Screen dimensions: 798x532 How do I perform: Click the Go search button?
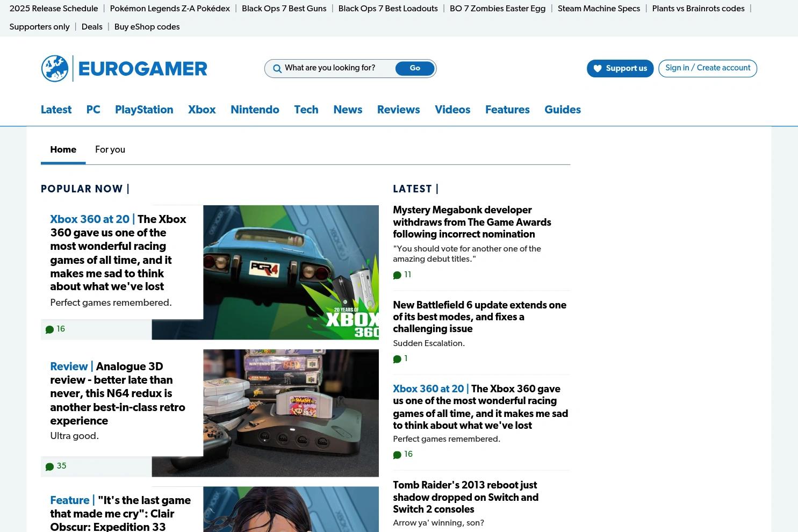tap(415, 68)
